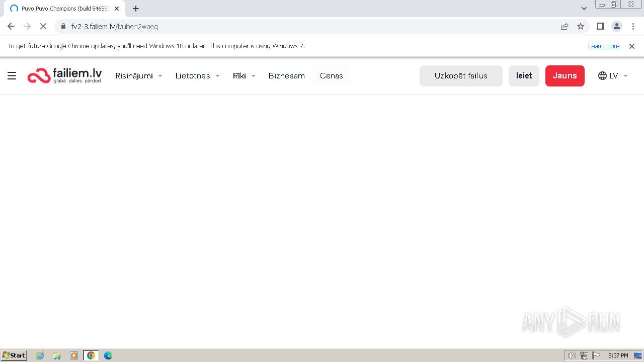View site information lock icon
Viewport: 644px width, 362px height.
coord(63,26)
